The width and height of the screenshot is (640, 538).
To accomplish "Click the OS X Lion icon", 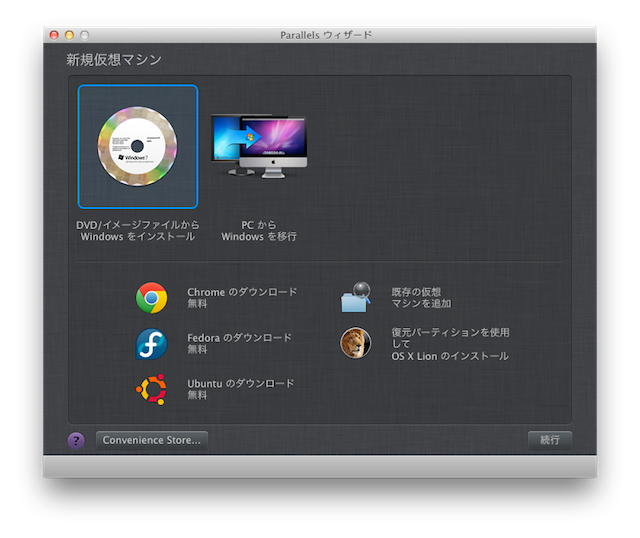I will coord(356,343).
